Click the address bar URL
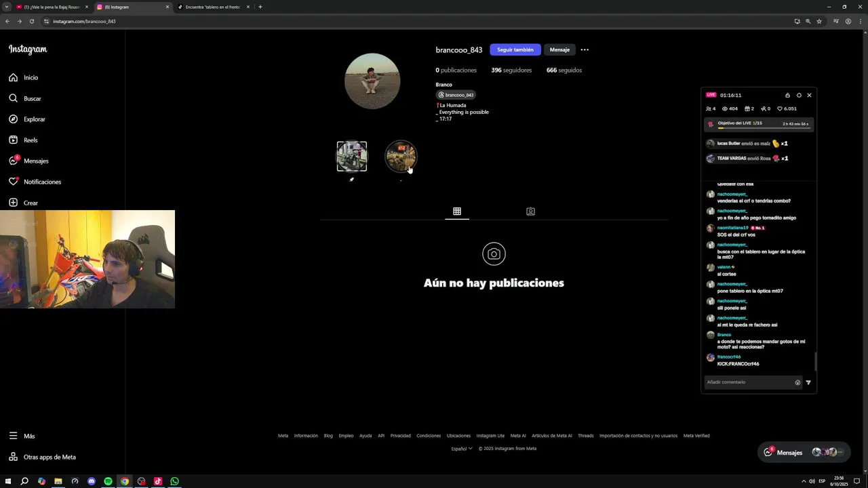 click(84, 21)
